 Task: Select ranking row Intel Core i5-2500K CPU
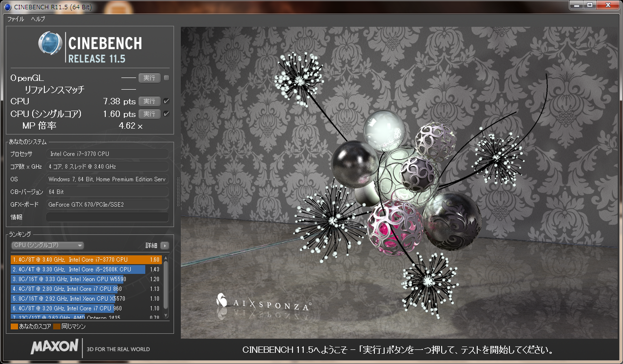coord(86,269)
